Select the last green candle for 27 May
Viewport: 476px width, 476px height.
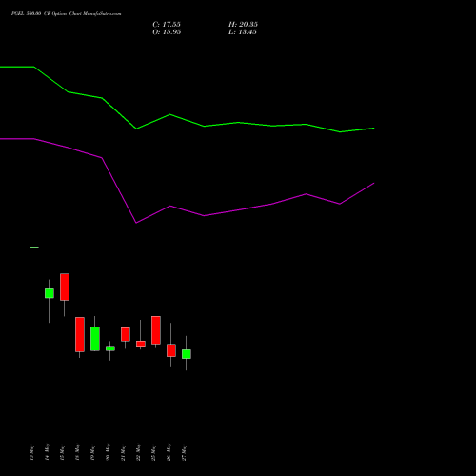[x=187, y=354]
